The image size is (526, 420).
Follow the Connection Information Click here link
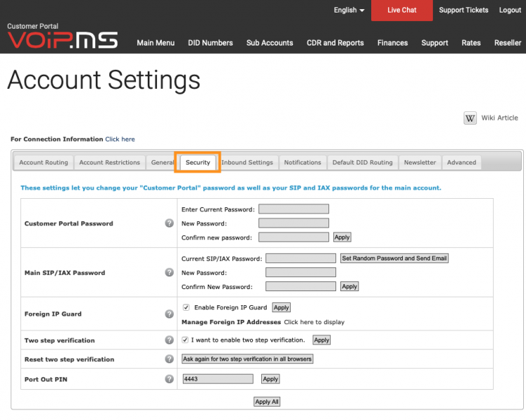coord(120,139)
